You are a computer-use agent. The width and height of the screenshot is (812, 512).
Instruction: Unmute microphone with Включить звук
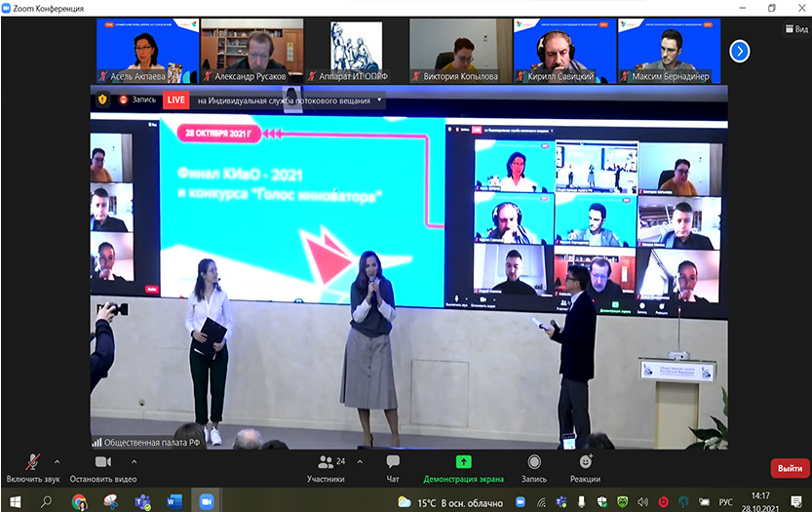(x=32, y=466)
